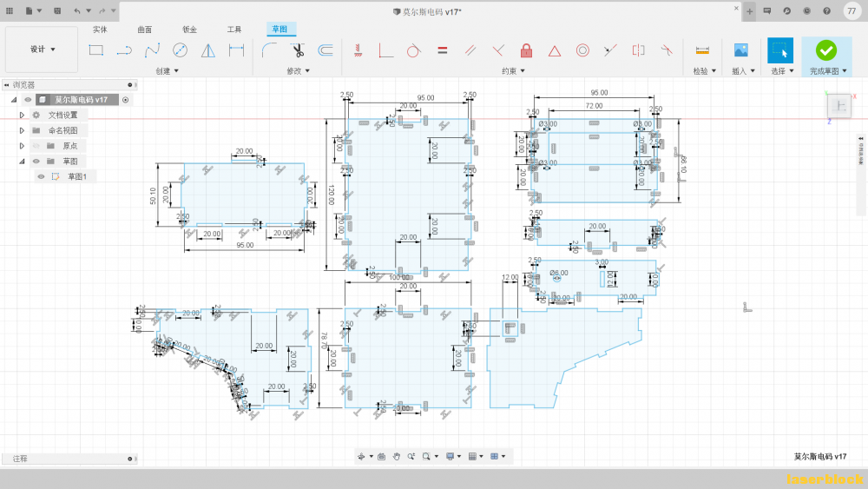
Task: Open the 约束 dropdown menu
Action: coord(513,71)
